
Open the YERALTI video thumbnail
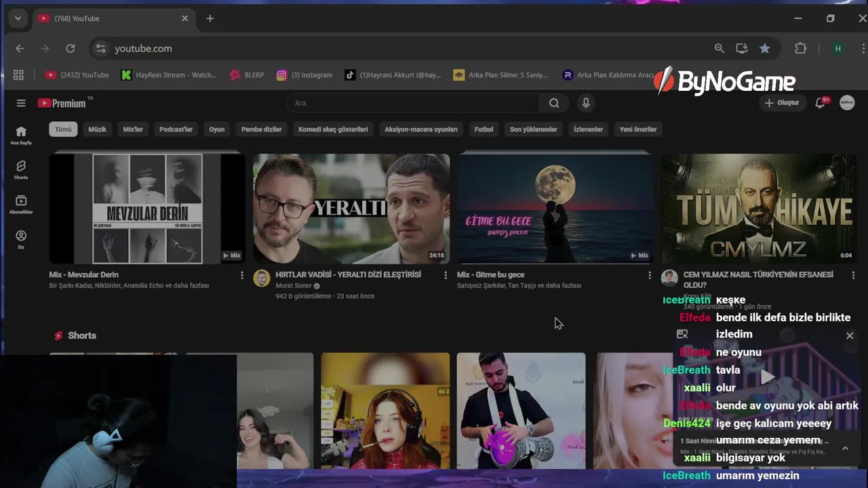tap(351, 209)
